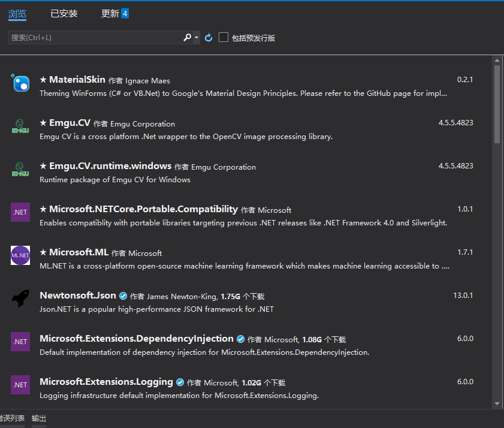Focus the 搜索(Ctrl+L) search box
Viewport: 504px width, 428px height.
95,38
